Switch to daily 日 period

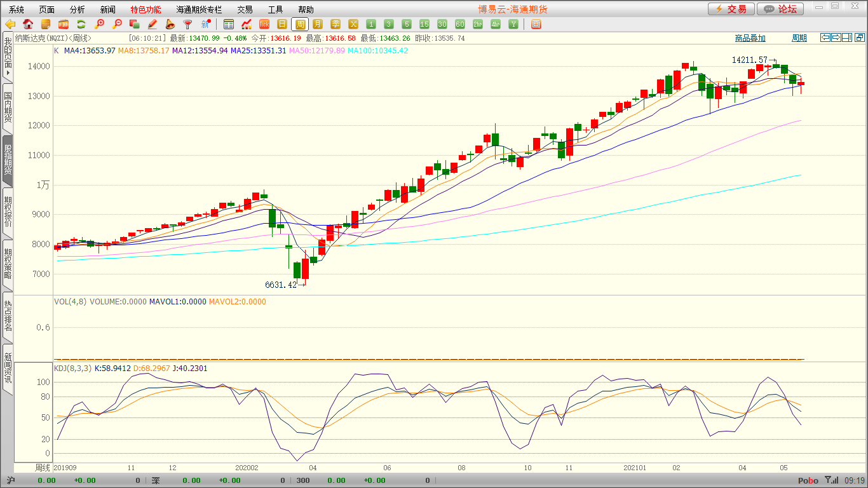pos(282,24)
